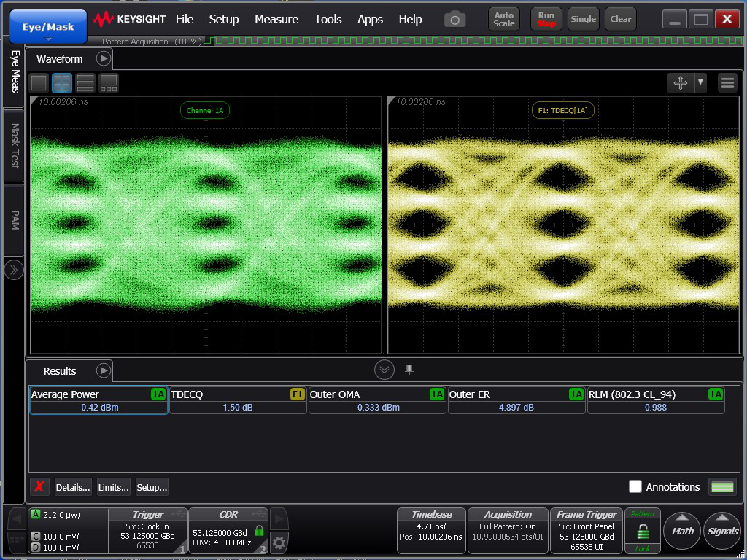Toggle the Run/Stop acquisition button
Image resolution: width=747 pixels, height=560 pixels.
click(x=546, y=20)
